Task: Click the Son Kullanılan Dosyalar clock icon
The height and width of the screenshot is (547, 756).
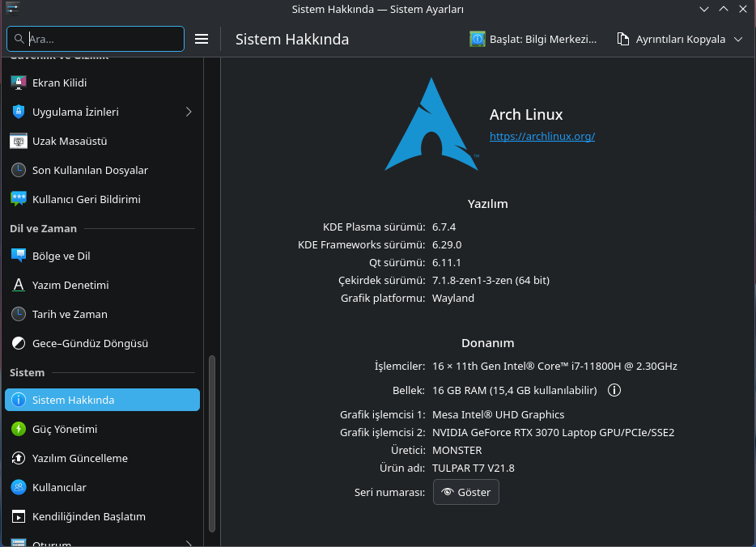Action: [x=19, y=170]
